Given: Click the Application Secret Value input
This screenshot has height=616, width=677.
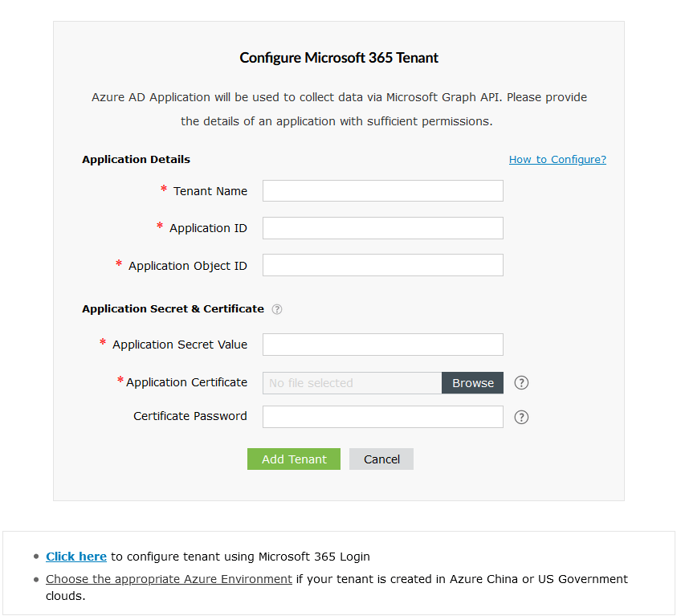Looking at the screenshot, I should pyautogui.click(x=382, y=344).
